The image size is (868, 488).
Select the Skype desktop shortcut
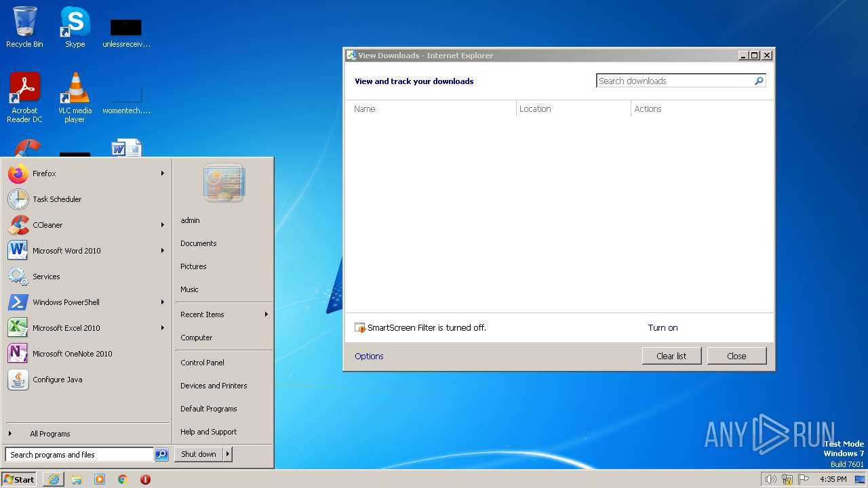(75, 27)
